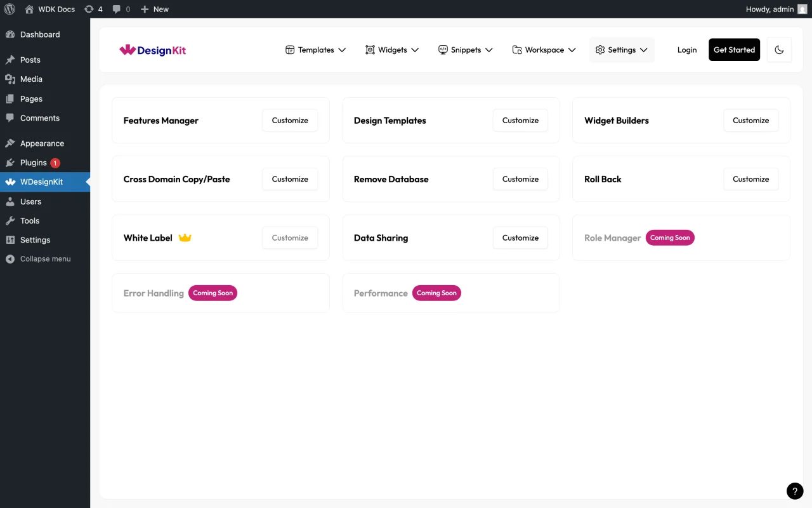Click the Workspace icon in header

click(x=517, y=50)
